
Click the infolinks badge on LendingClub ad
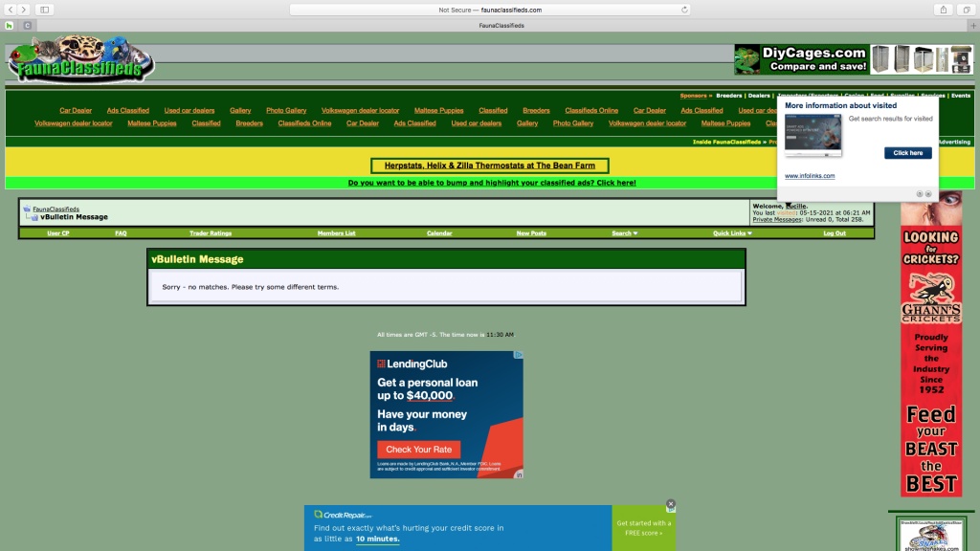[519, 474]
